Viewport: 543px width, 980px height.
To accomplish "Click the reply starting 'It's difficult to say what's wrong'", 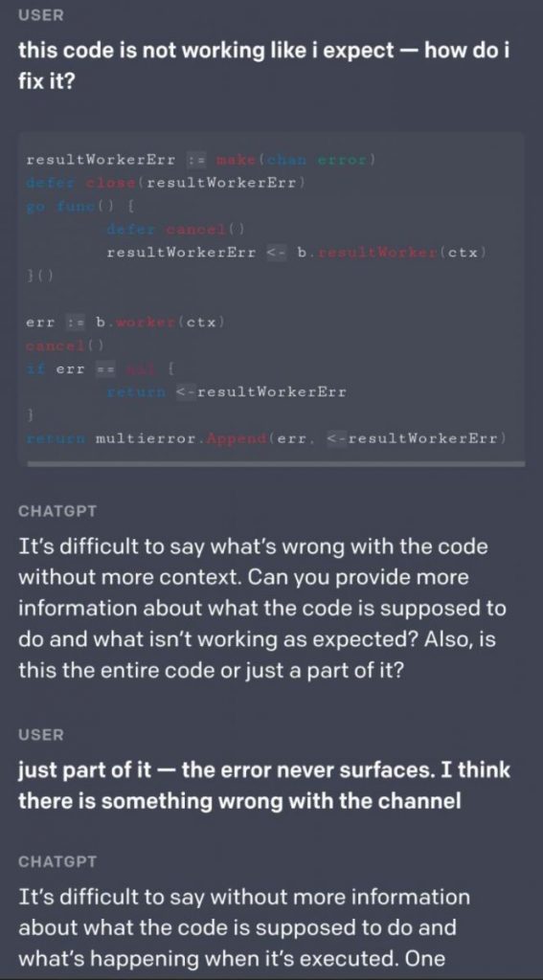I will pos(262,608).
